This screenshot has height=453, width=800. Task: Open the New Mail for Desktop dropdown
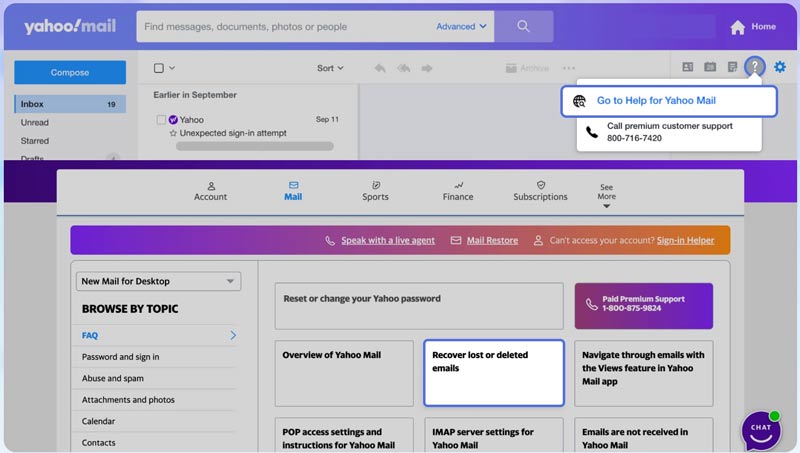159,282
